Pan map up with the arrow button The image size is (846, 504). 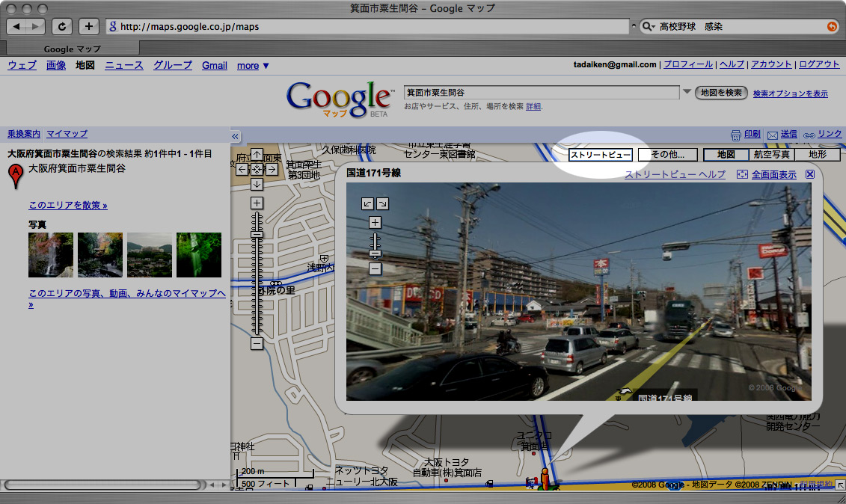point(257,154)
